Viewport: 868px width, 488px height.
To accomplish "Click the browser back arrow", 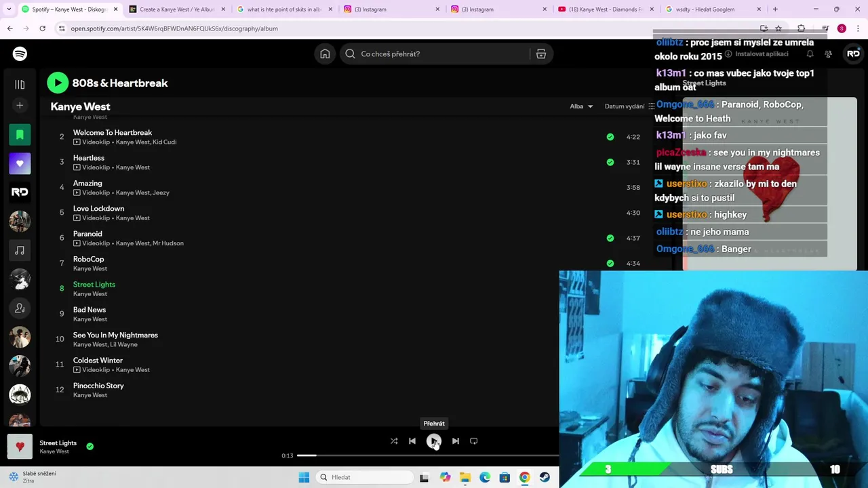I will (10, 28).
